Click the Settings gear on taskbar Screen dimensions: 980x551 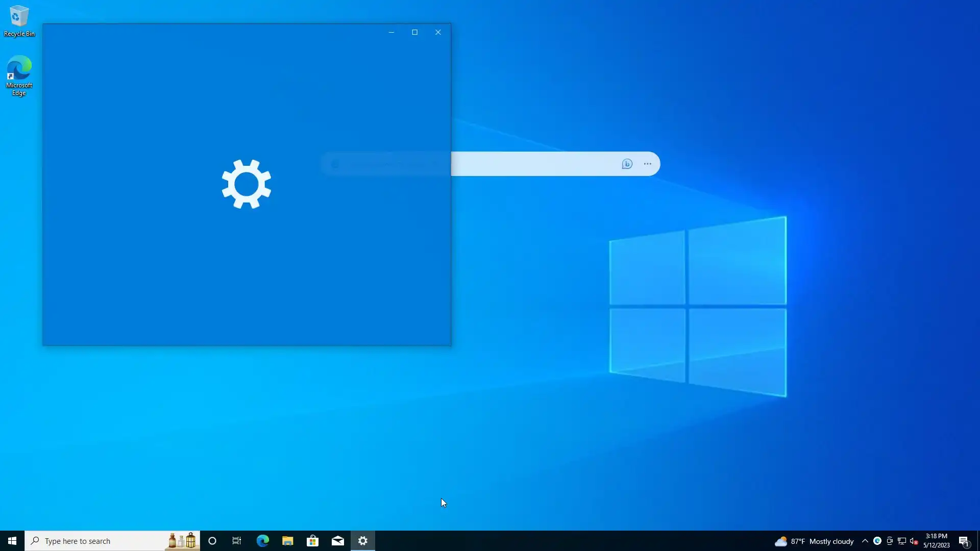[363, 541]
